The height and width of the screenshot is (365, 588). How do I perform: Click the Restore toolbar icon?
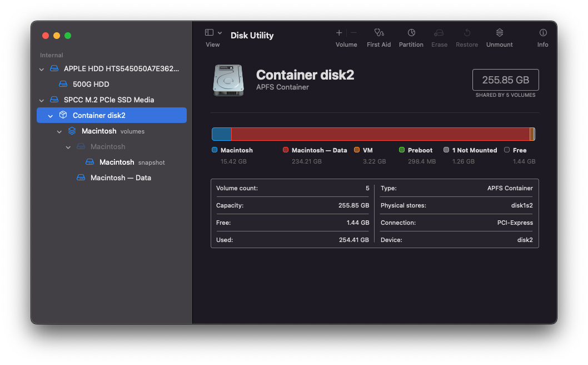point(467,33)
